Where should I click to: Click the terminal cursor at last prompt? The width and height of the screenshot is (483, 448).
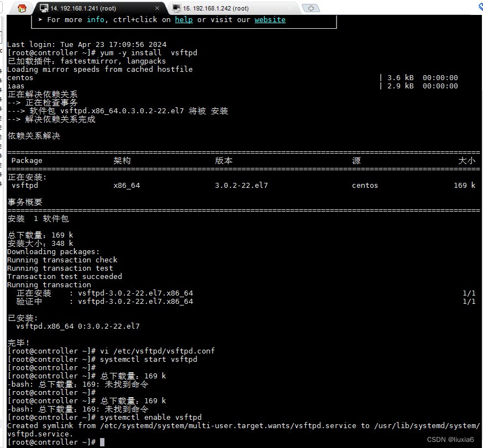pos(102,442)
